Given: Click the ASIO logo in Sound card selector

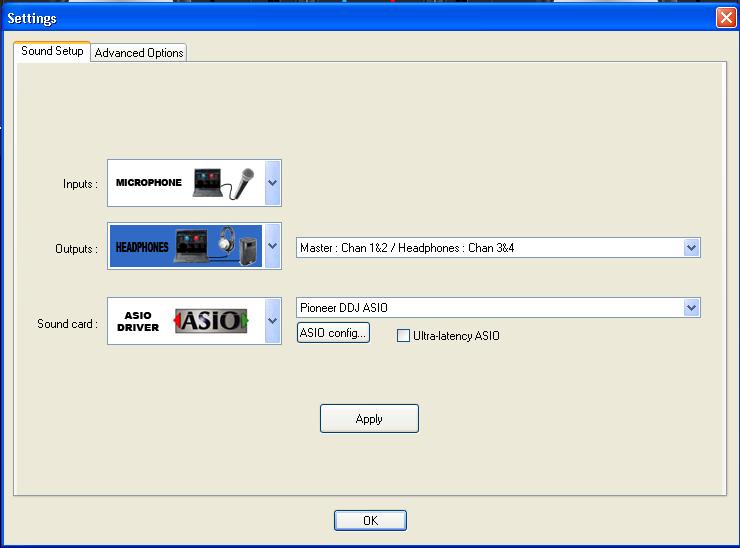Looking at the screenshot, I should [x=211, y=320].
